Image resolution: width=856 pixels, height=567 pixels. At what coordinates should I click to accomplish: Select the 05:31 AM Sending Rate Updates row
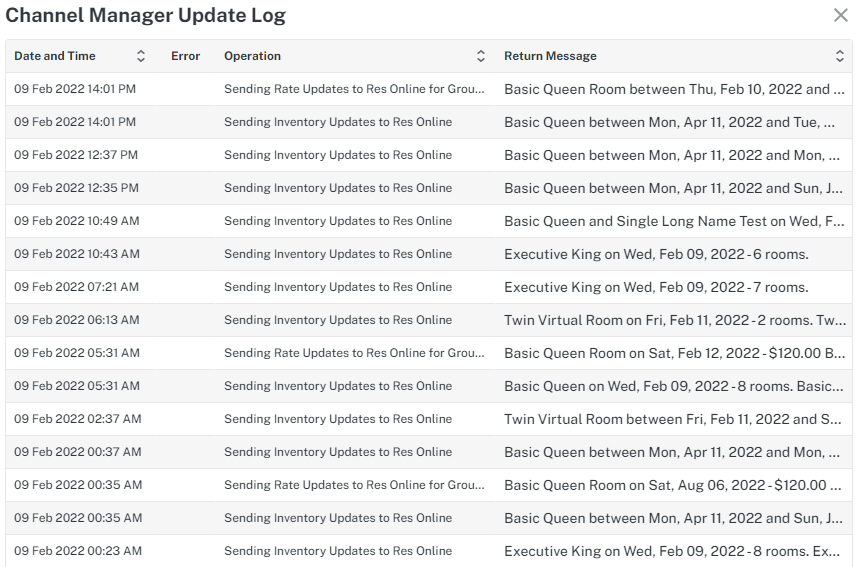pyautogui.click(x=429, y=353)
